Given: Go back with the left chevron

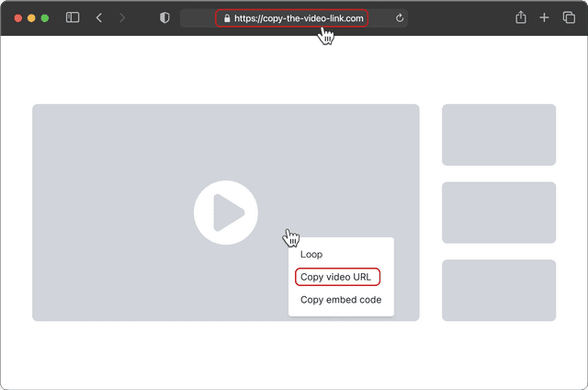Looking at the screenshot, I should click(x=99, y=17).
